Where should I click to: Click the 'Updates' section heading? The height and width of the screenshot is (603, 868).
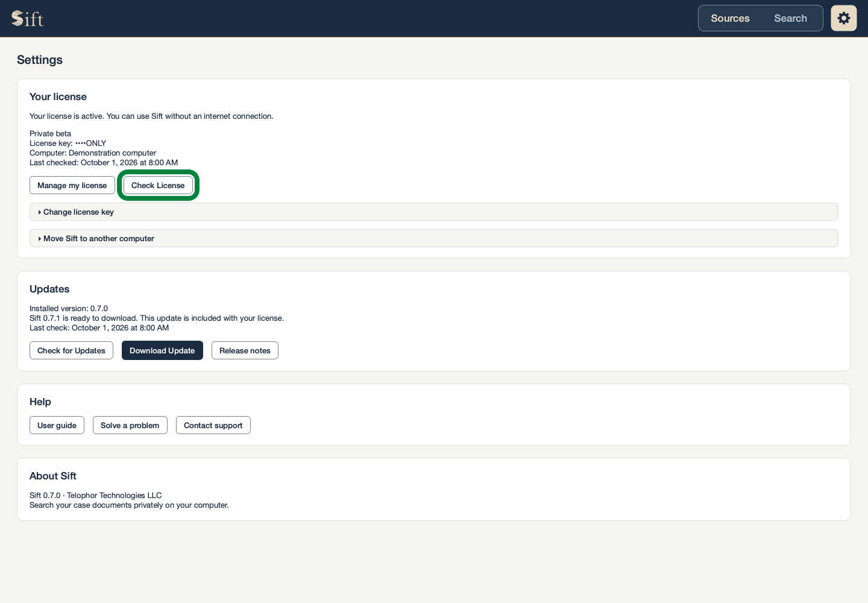tap(49, 289)
